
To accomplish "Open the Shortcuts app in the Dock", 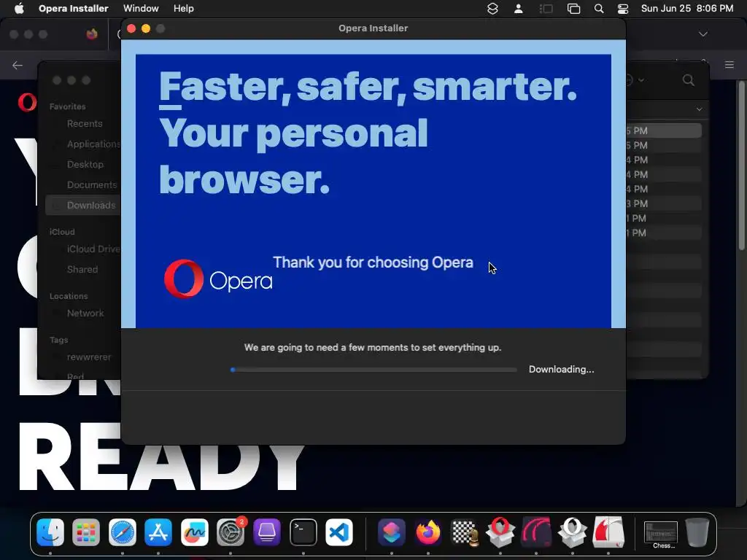I will [x=392, y=532].
